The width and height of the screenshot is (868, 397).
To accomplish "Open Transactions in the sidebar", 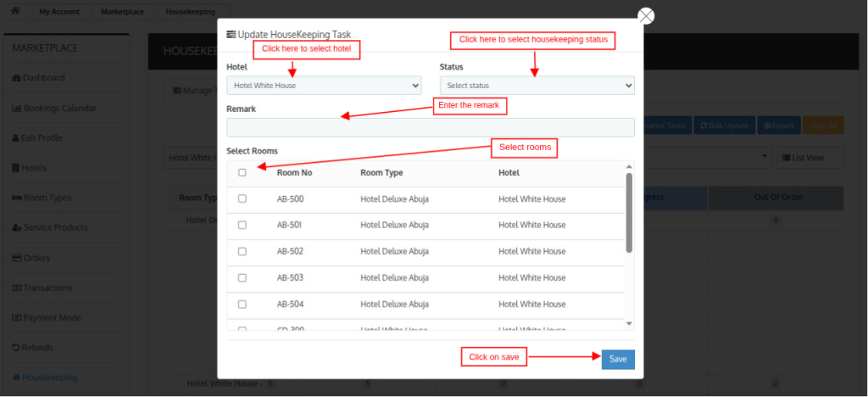I will (47, 288).
